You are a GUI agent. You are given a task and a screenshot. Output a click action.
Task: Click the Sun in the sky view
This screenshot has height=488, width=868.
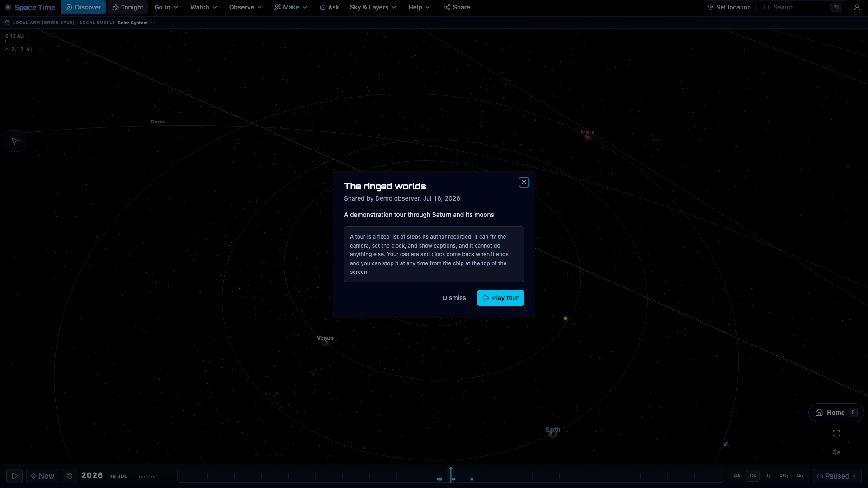[565, 319]
